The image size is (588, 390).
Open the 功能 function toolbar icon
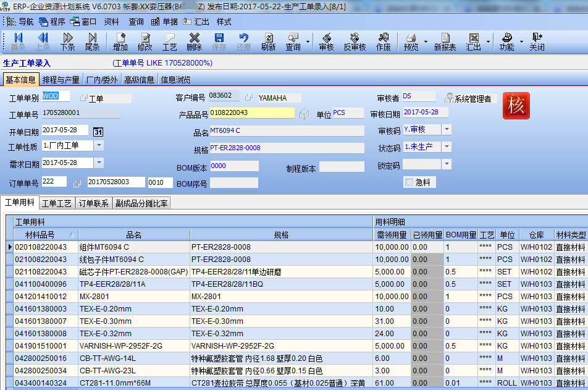507,41
